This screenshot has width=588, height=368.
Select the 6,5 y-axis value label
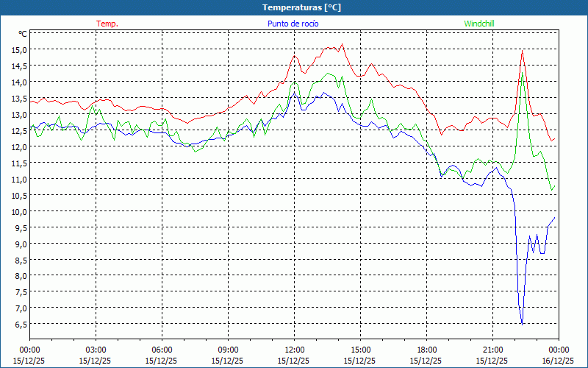20,325
